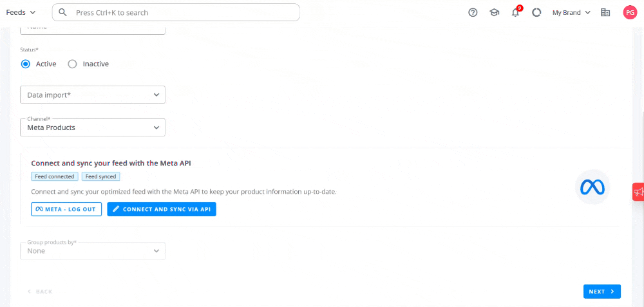Click the Meta API section heading
The width and height of the screenshot is (644, 307).
[x=111, y=163]
